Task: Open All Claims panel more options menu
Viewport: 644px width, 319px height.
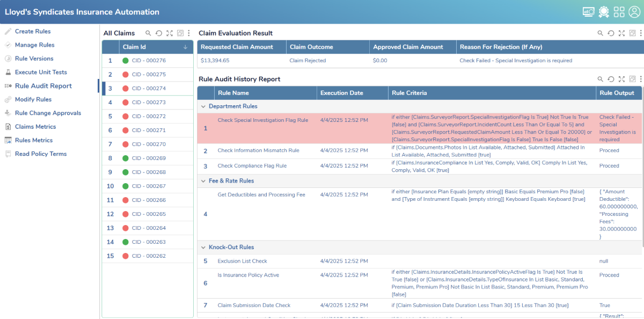Action: [x=189, y=33]
